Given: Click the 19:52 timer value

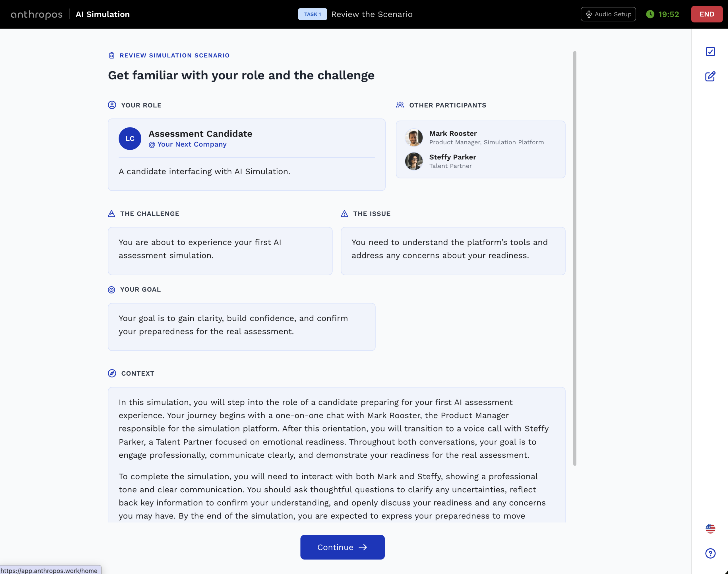Looking at the screenshot, I should [669, 14].
